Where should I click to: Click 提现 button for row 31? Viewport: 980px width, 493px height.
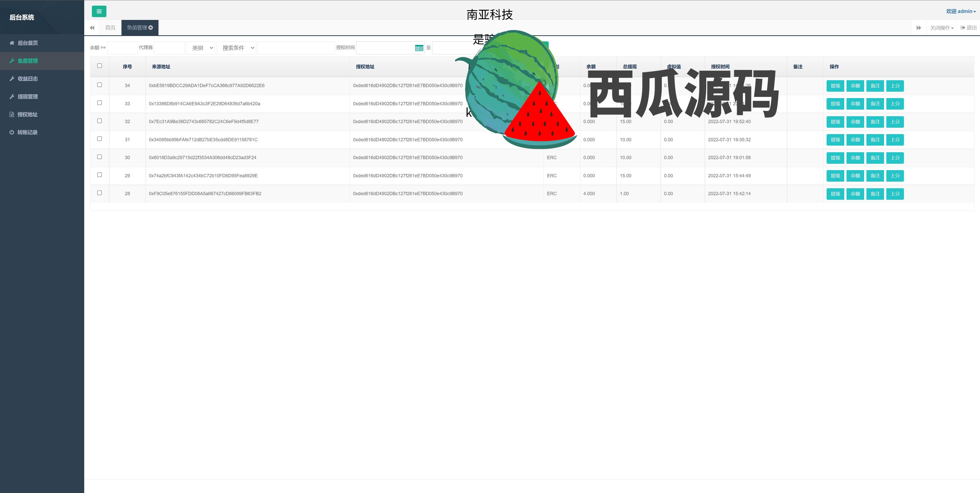(836, 140)
